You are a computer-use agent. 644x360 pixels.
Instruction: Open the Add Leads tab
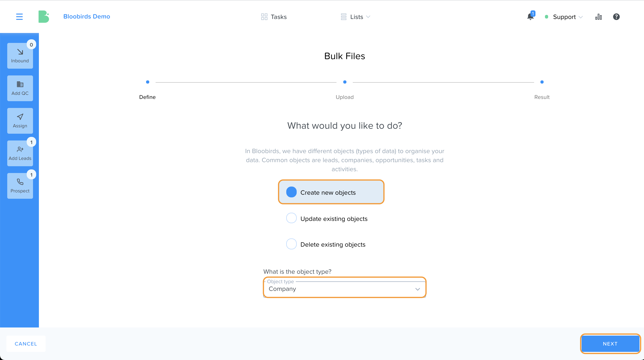(x=20, y=154)
